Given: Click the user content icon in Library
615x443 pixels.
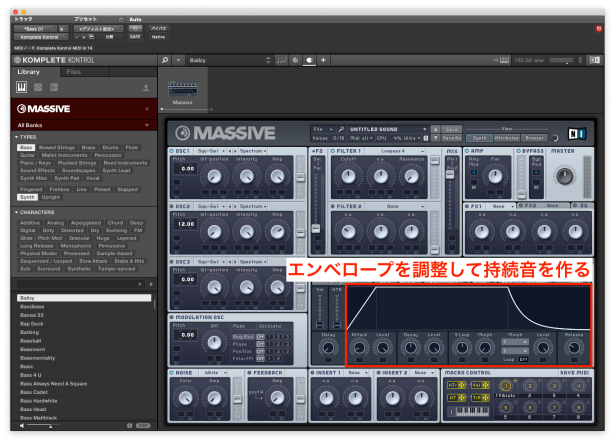Looking at the screenshot, I should (x=147, y=86).
